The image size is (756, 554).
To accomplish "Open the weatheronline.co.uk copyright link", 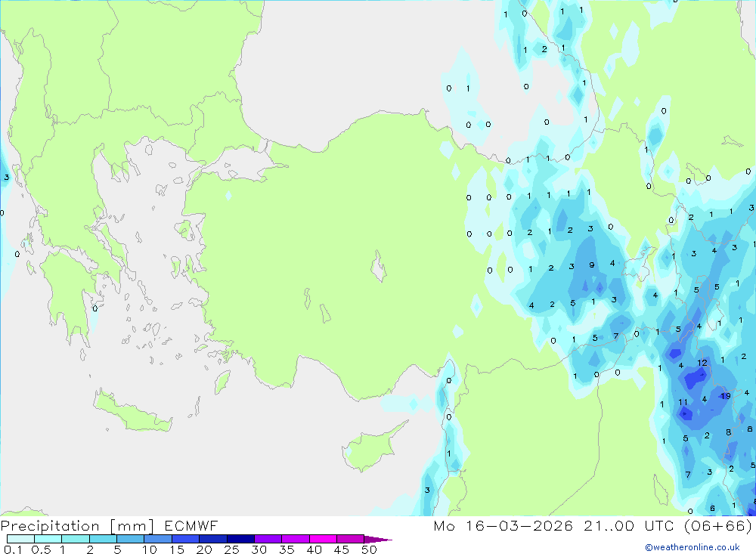I will [692, 547].
